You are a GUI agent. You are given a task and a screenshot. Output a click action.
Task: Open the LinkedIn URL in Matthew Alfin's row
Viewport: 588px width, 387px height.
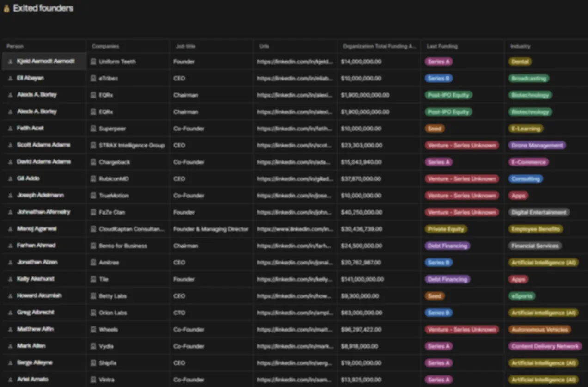pyautogui.click(x=295, y=329)
